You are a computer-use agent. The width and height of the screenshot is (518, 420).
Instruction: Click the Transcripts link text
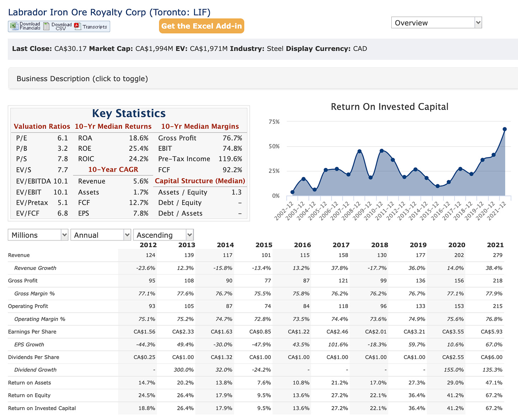pos(95,27)
